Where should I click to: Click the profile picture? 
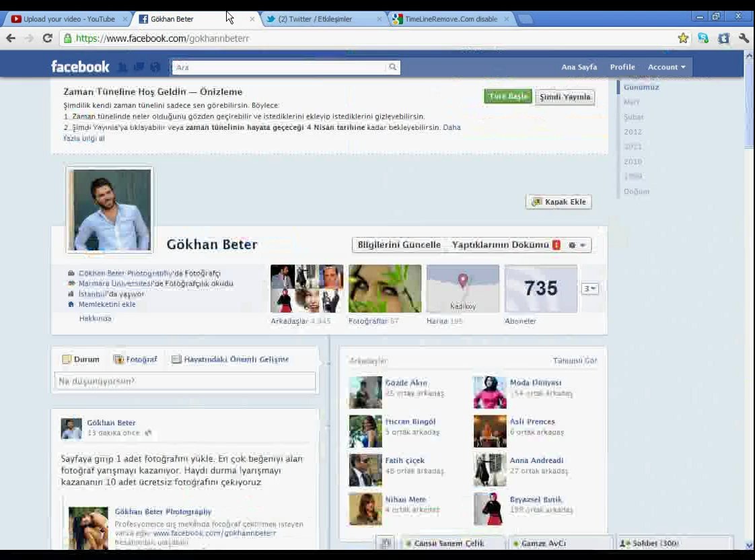[x=110, y=210]
